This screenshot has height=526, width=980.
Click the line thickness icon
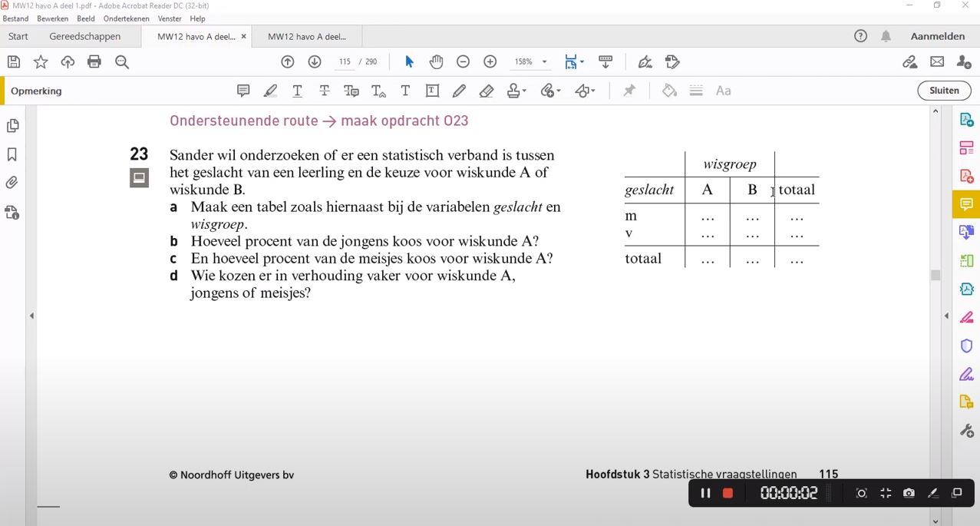click(x=696, y=91)
